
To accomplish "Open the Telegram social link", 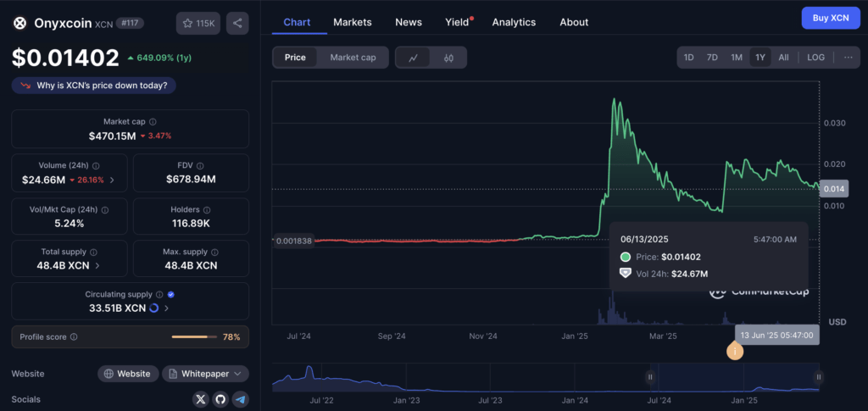I will click(240, 399).
